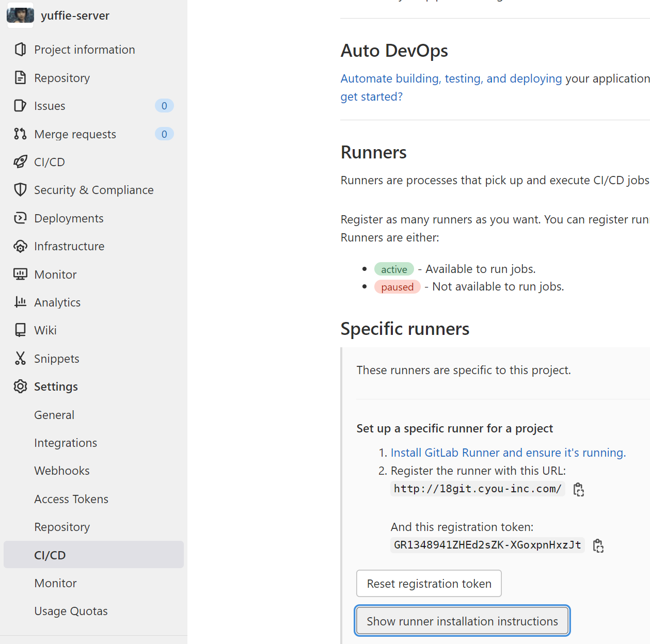This screenshot has height=644, width=650.
Task: Copy registration token with clipboard icon
Action: [x=598, y=545]
